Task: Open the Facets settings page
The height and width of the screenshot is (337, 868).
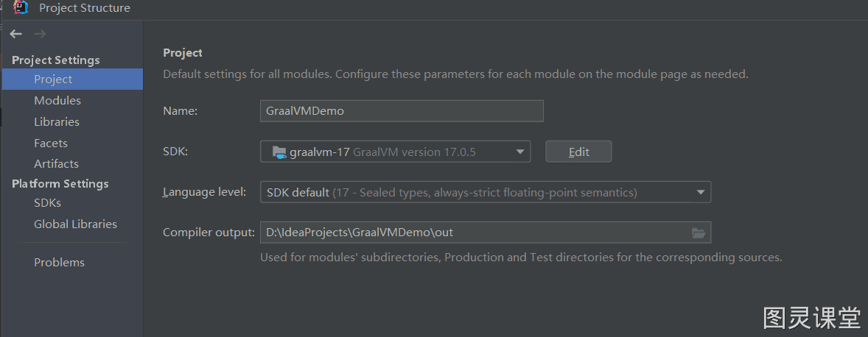Action: click(x=50, y=143)
